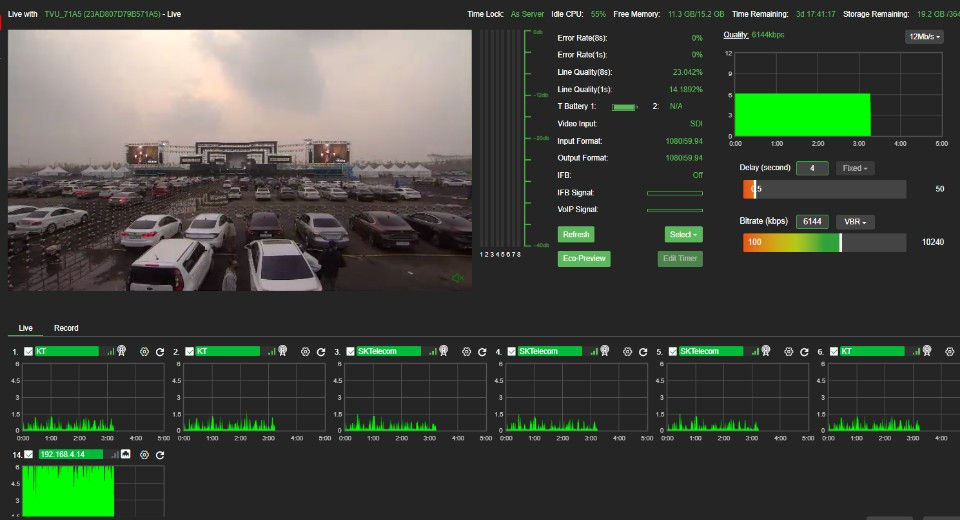Click the Bitrate slider handle
The width and height of the screenshot is (960, 520).
pos(840,243)
